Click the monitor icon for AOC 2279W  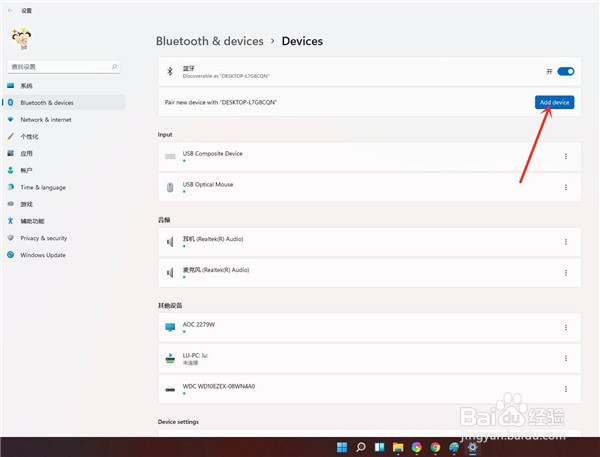(x=170, y=327)
